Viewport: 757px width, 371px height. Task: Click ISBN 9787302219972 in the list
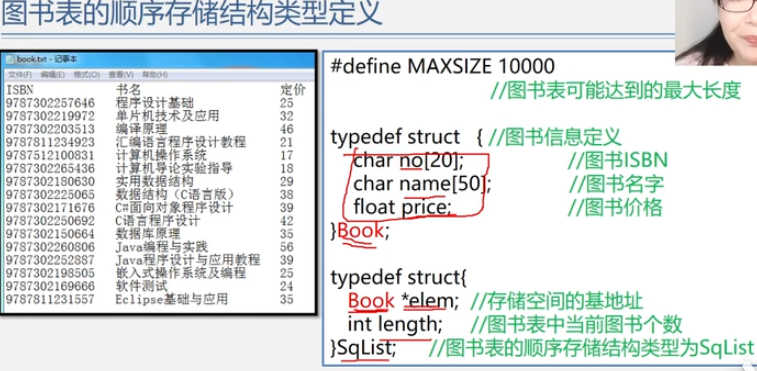click(x=50, y=116)
